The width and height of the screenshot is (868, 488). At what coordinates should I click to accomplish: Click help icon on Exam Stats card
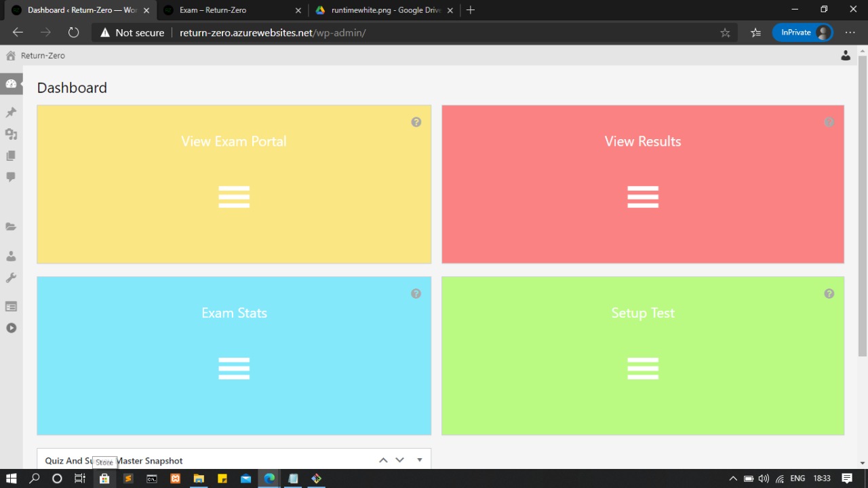pos(416,294)
